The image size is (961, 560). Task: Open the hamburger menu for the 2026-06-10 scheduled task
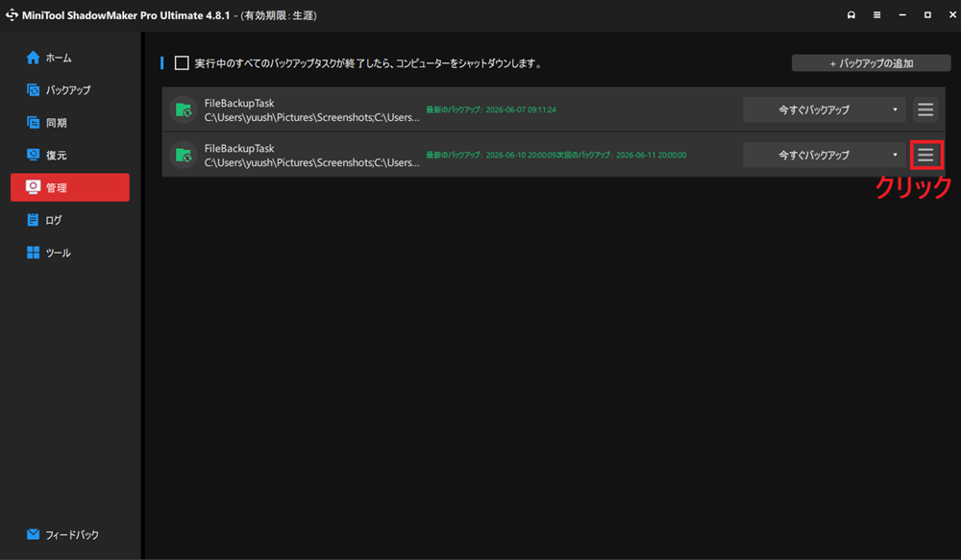tap(925, 155)
